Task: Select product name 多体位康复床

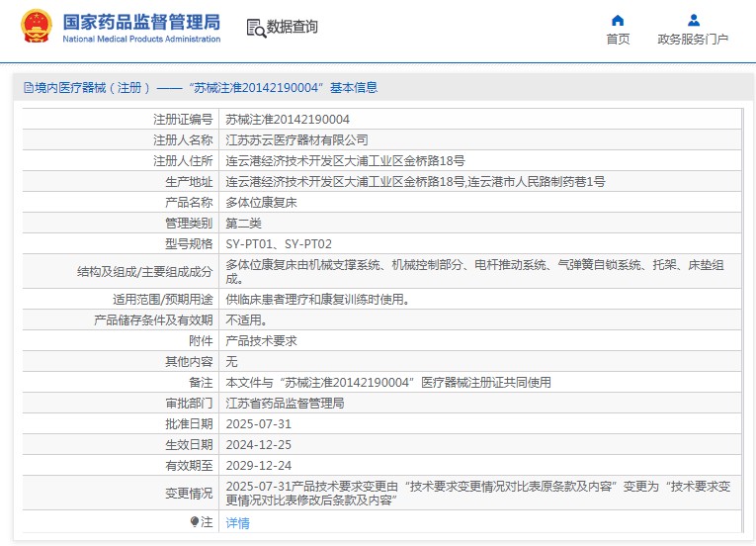Action: pyautogui.click(x=261, y=202)
